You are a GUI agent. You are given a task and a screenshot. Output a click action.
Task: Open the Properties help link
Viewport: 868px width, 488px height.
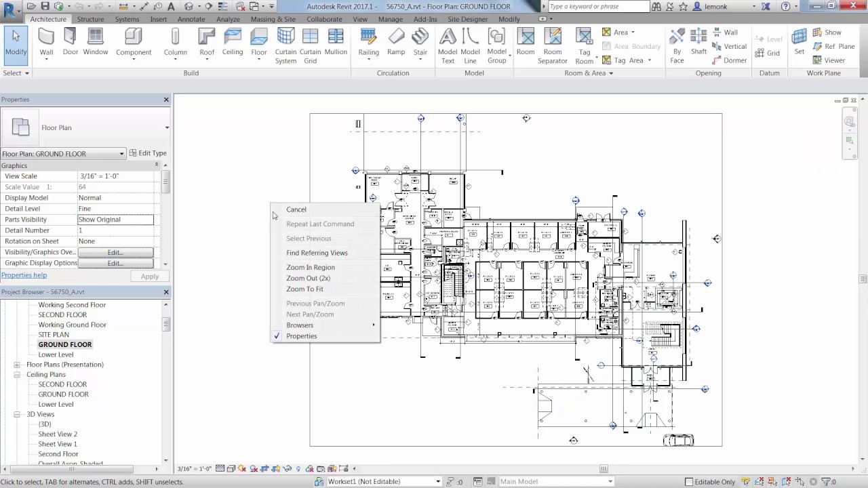tap(24, 275)
